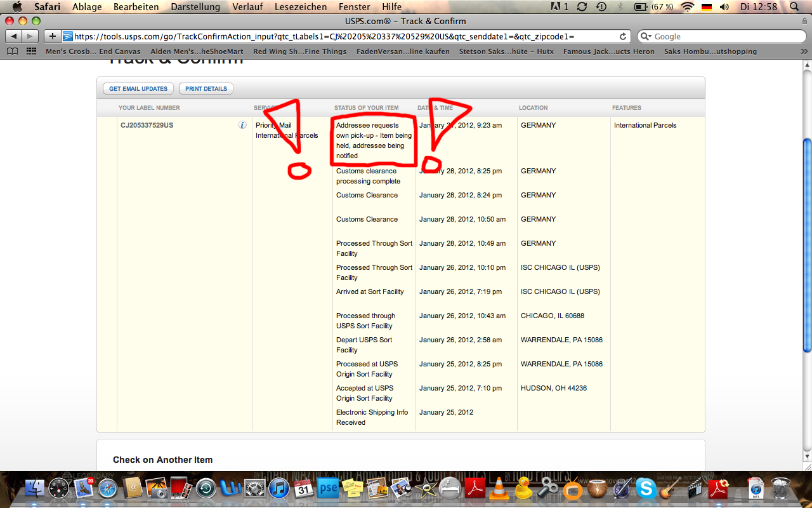Open the bookmarks library book icon
This screenshot has width=812, height=508.
(x=13, y=51)
